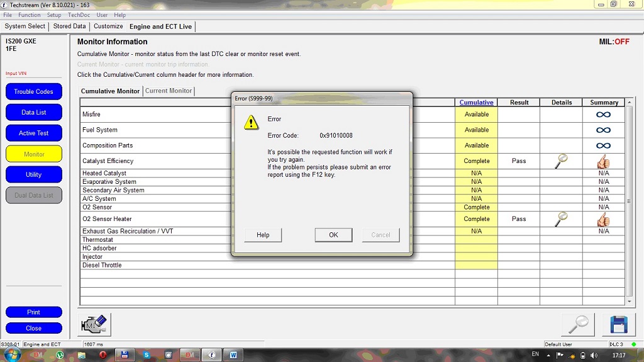Screen dimensions: 644x362
Task: Open O2 Sensor Heater details magnifier
Action: click(561, 219)
